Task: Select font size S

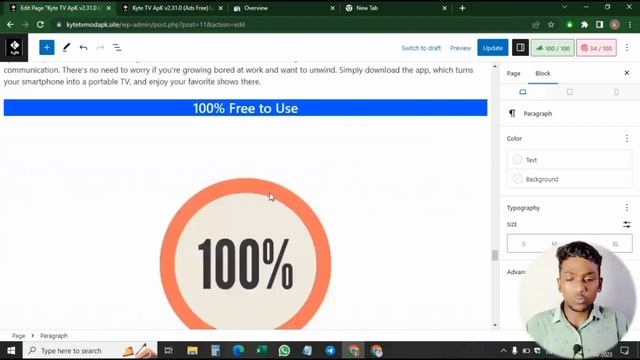Action: pyautogui.click(x=523, y=244)
